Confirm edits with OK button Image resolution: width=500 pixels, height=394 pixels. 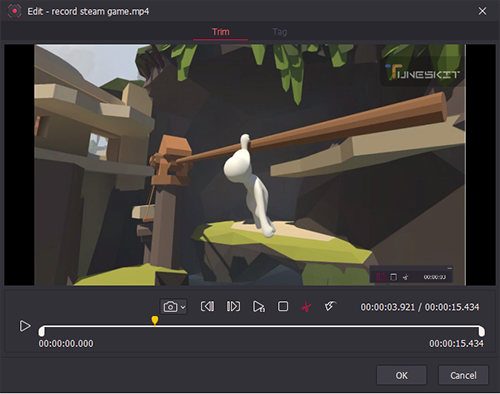click(402, 375)
